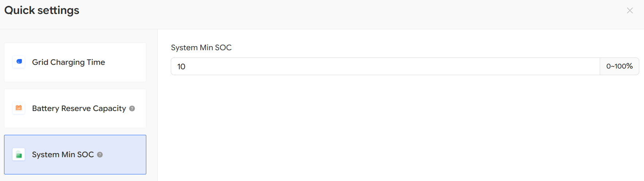Show help for Battery Reserve Capacity
This screenshot has width=644, height=181.
(x=132, y=108)
